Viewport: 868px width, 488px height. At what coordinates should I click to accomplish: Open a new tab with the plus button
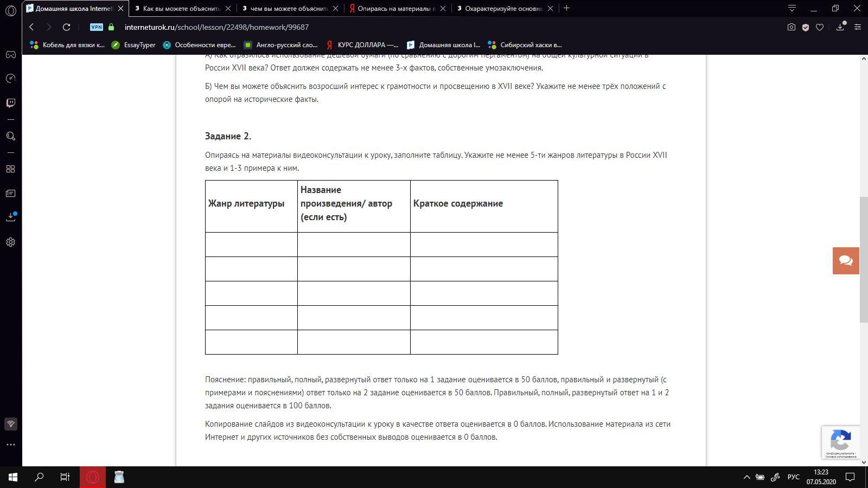[566, 8]
